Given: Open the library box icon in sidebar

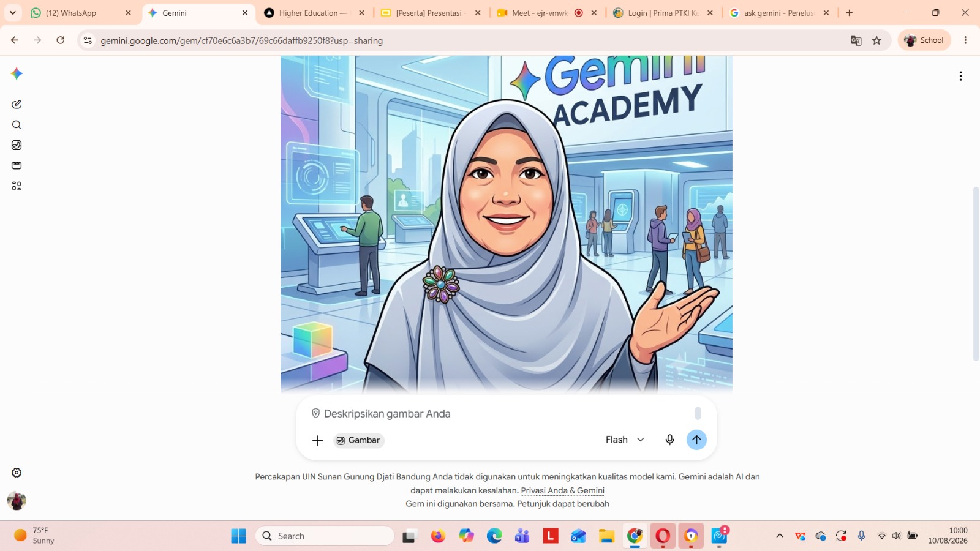Looking at the screenshot, I should 17,165.
